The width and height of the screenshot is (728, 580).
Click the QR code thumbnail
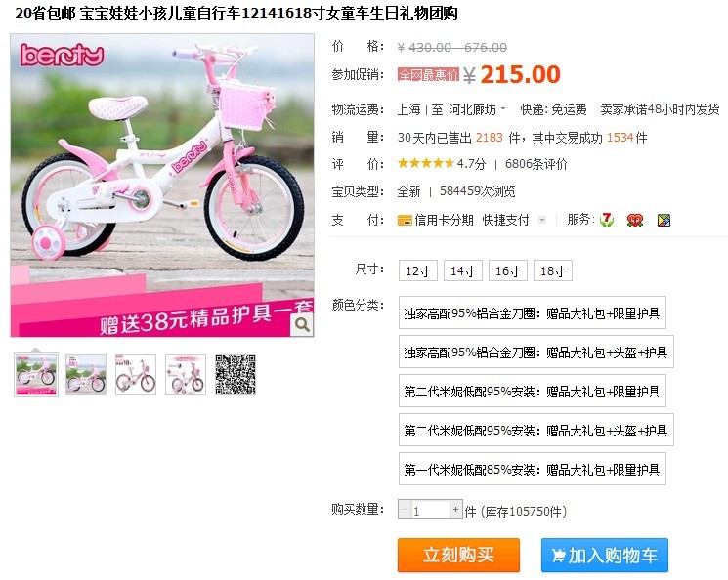pyautogui.click(x=236, y=375)
